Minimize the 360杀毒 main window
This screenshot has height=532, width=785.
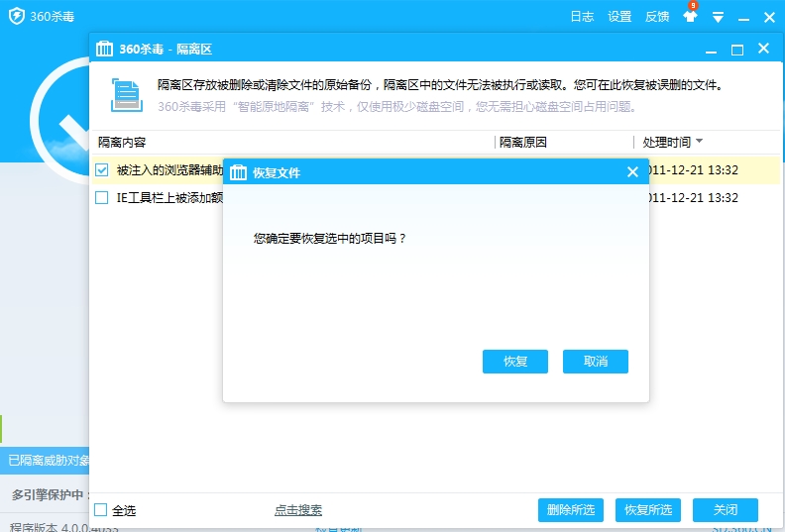pos(744,18)
